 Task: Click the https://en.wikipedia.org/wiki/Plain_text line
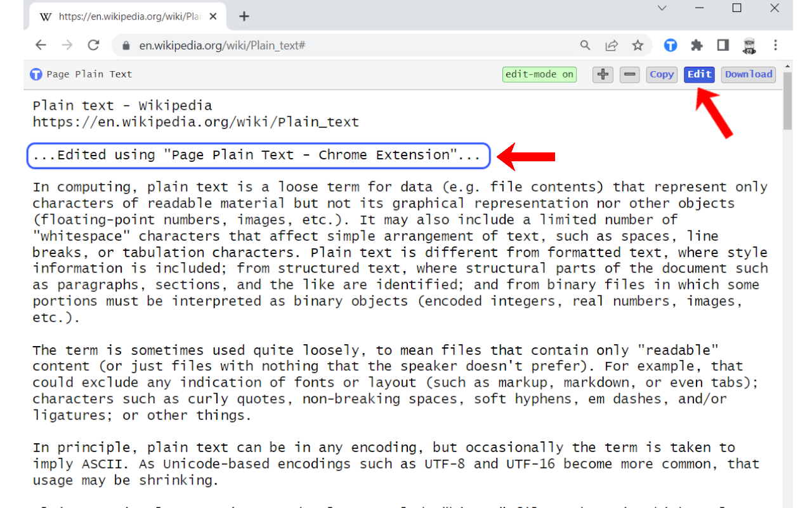click(196, 122)
